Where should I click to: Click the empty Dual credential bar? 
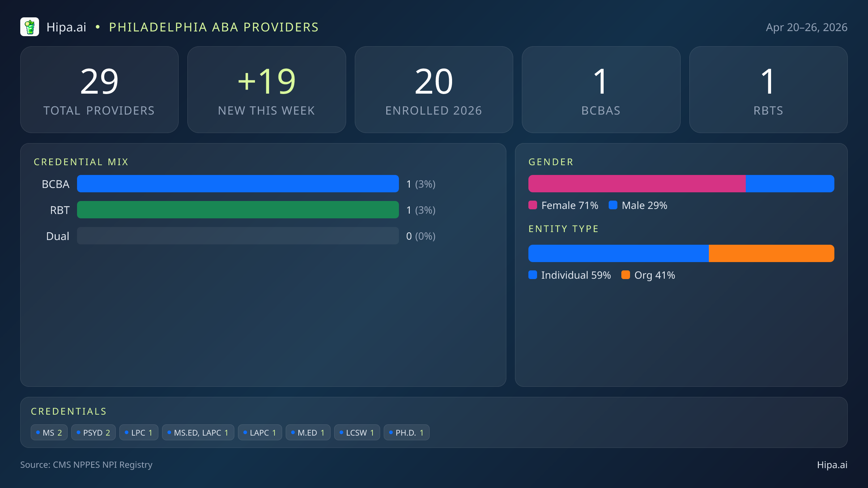(238, 236)
